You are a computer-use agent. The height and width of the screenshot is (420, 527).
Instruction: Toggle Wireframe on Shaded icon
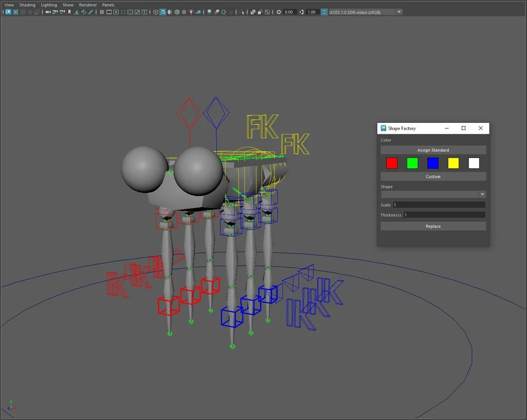pos(177,12)
